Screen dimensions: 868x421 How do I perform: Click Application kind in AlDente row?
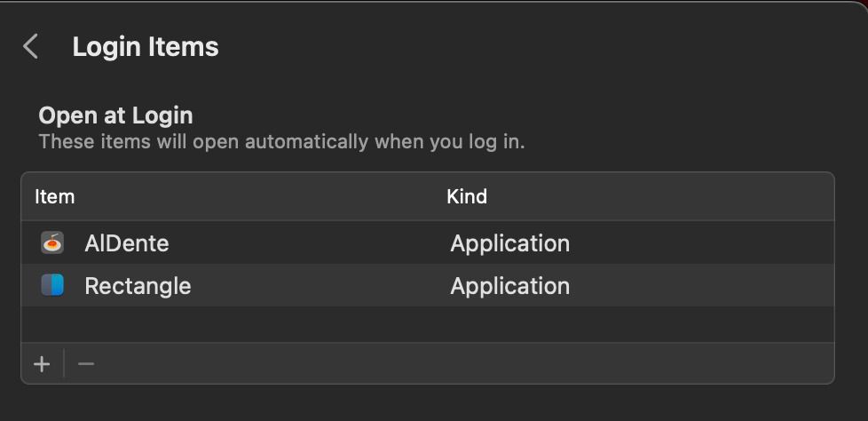coord(509,243)
